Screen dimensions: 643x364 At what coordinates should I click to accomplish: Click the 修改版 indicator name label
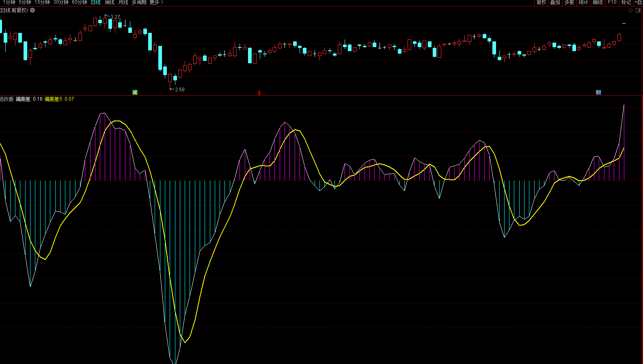coord(7,99)
